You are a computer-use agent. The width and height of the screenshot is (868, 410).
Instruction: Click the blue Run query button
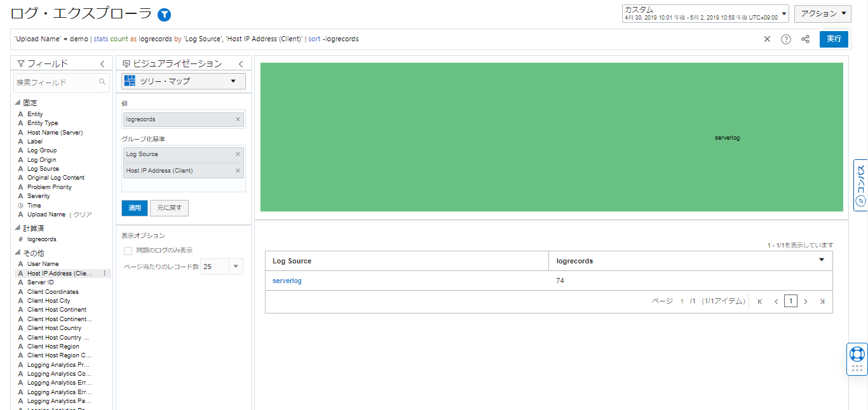pyautogui.click(x=834, y=39)
